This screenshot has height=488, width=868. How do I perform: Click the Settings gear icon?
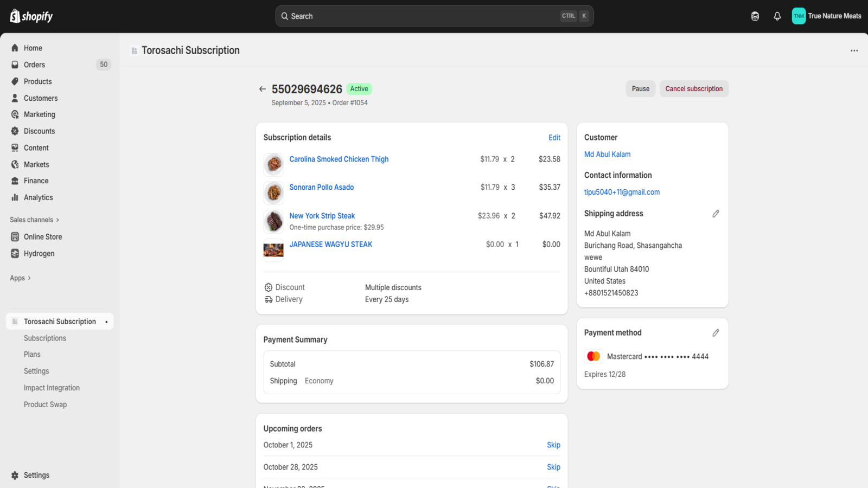tap(15, 475)
